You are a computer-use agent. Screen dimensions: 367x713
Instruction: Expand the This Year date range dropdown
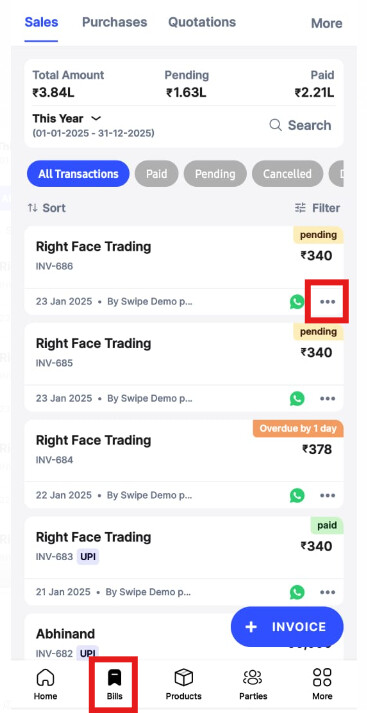click(x=66, y=119)
